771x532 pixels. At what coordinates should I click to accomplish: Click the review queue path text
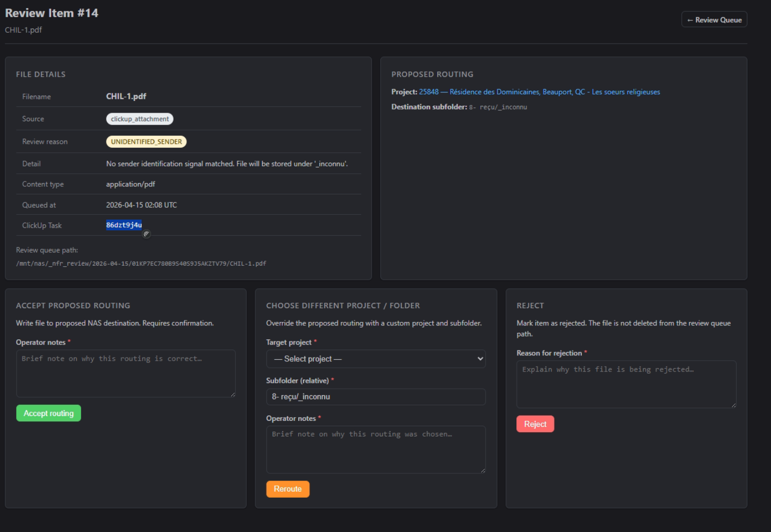tap(141, 264)
